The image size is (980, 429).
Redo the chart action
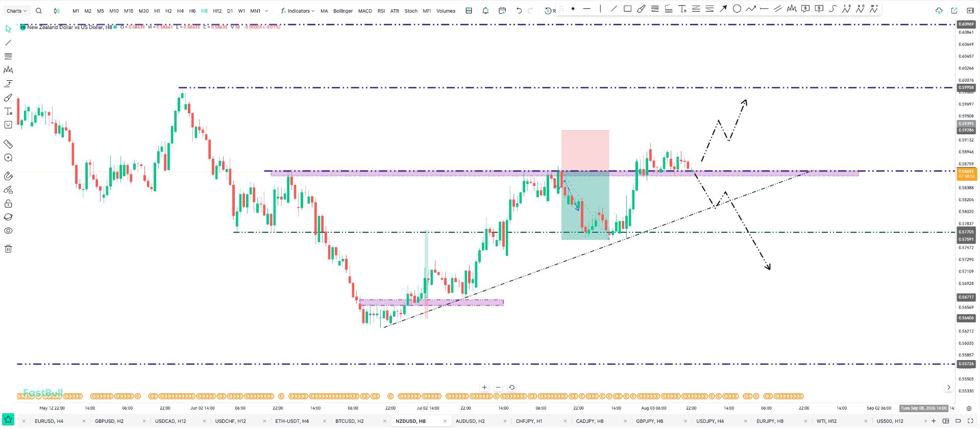(x=530, y=11)
